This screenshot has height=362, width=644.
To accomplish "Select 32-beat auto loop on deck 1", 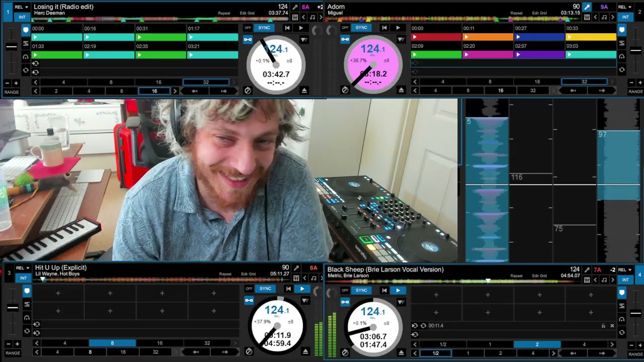I will tap(206, 82).
